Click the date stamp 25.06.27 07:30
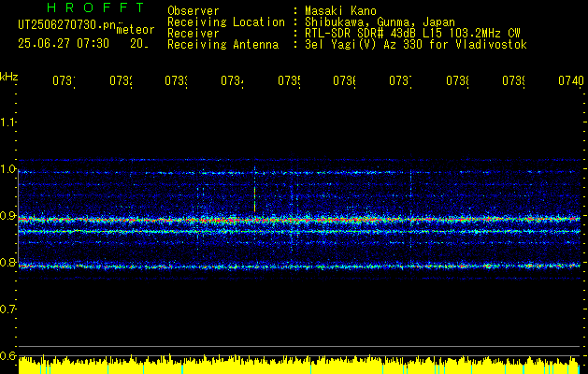This screenshot has height=374, width=588. pyautogui.click(x=64, y=44)
